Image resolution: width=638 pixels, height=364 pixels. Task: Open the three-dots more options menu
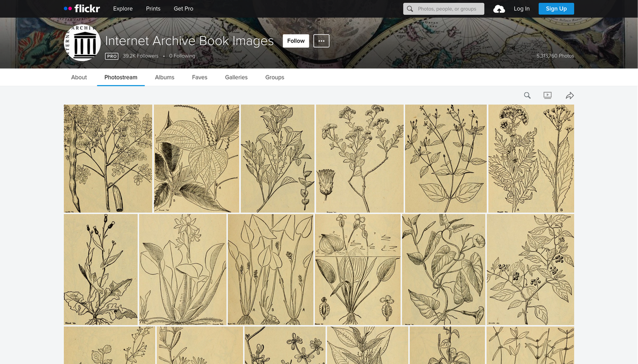[x=321, y=41]
